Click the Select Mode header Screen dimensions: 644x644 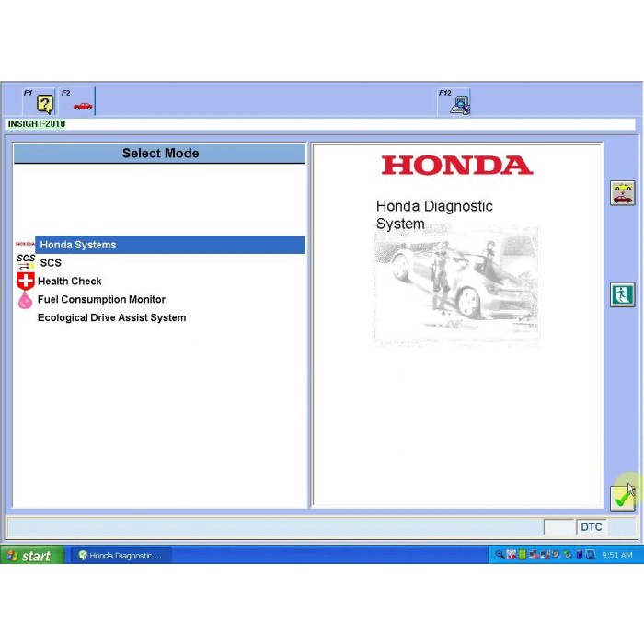pos(160,154)
